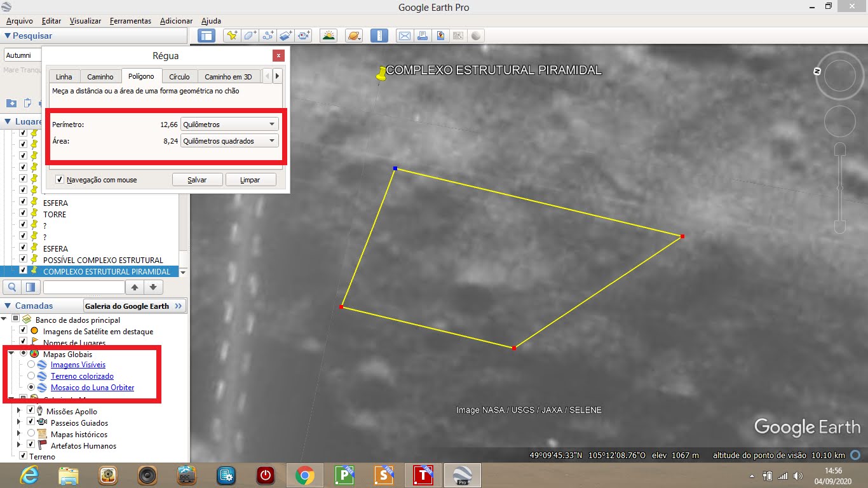Screen dimensions: 868x488
Task: Click the ruler tool icon
Action: pos(379,36)
